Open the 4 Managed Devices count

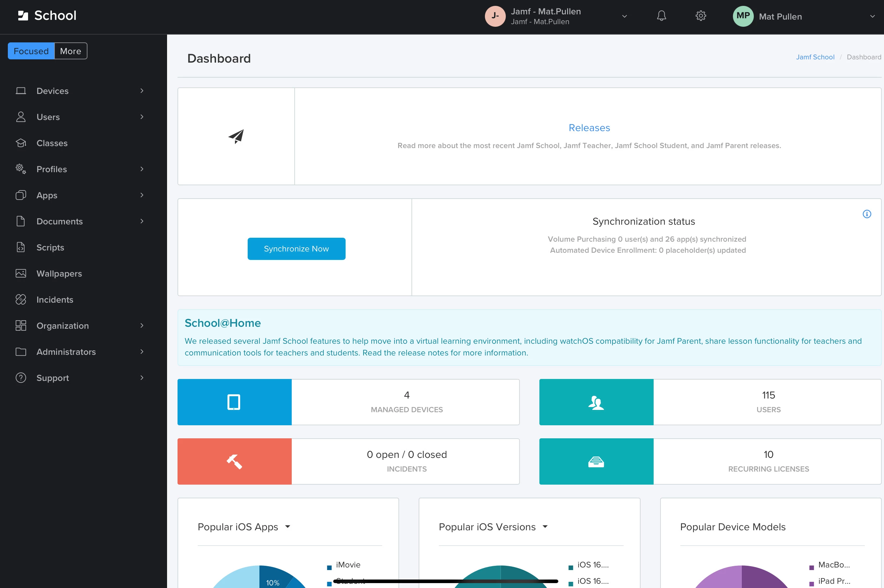coord(406,395)
